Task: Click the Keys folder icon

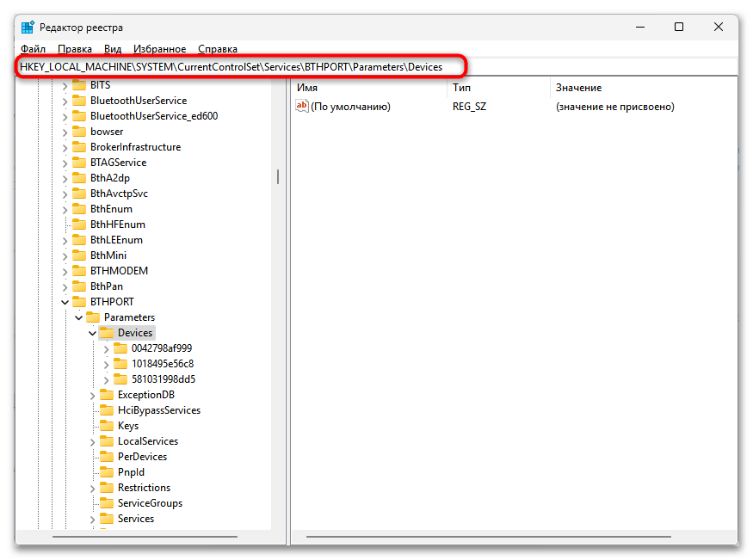Action: (106, 426)
